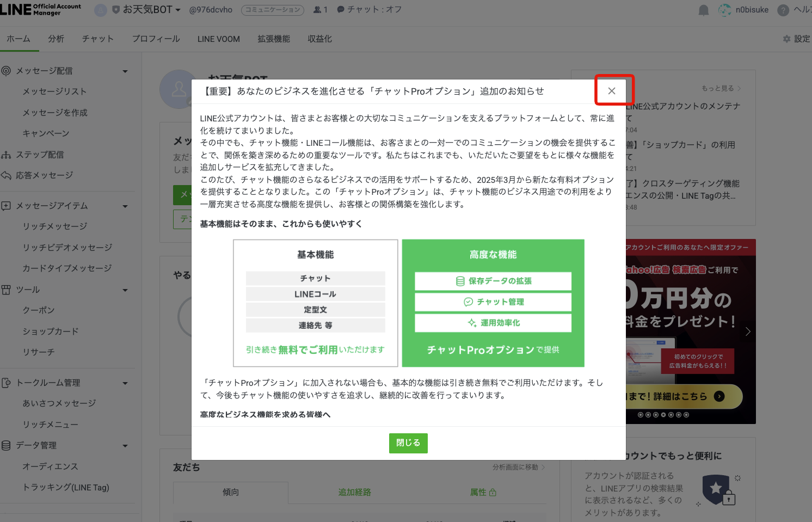The width and height of the screenshot is (812, 522).
Task: Open the お天気BOT account switcher dropdown
Action: (178, 10)
